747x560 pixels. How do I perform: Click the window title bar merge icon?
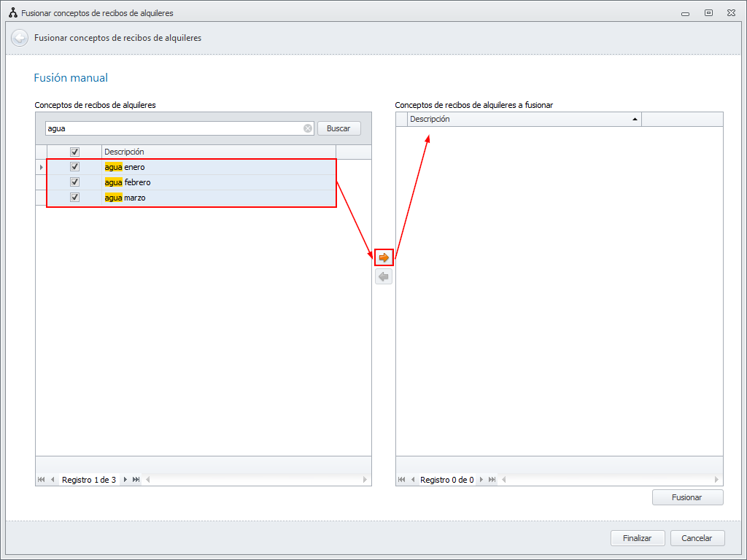pyautogui.click(x=13, y=13)
